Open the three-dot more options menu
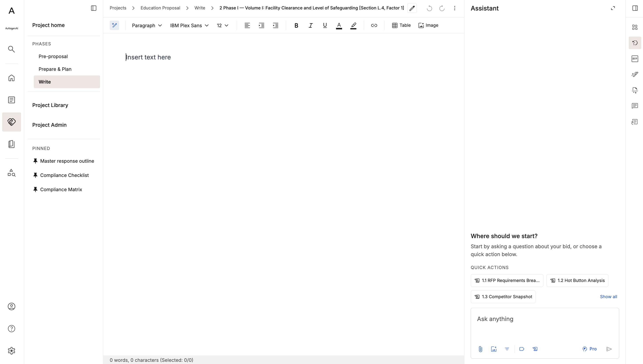 pos(455,8)
